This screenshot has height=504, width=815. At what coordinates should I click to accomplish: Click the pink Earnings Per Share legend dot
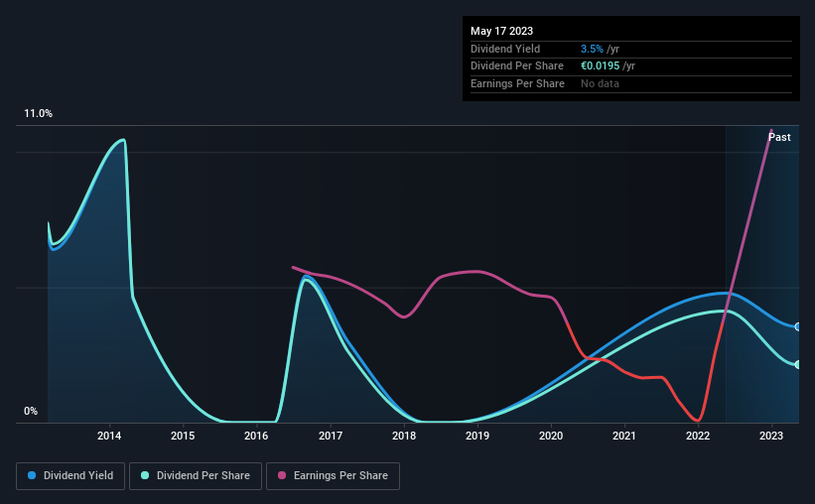tap(282, 475)
